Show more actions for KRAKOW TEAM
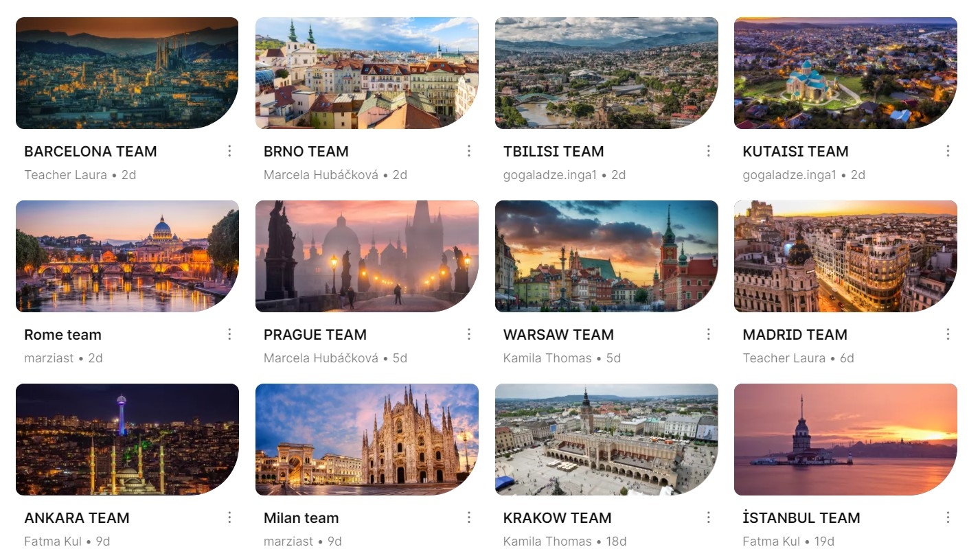This screenshot has height=560, width=969. pyautogui.click(x=709, y=517)
